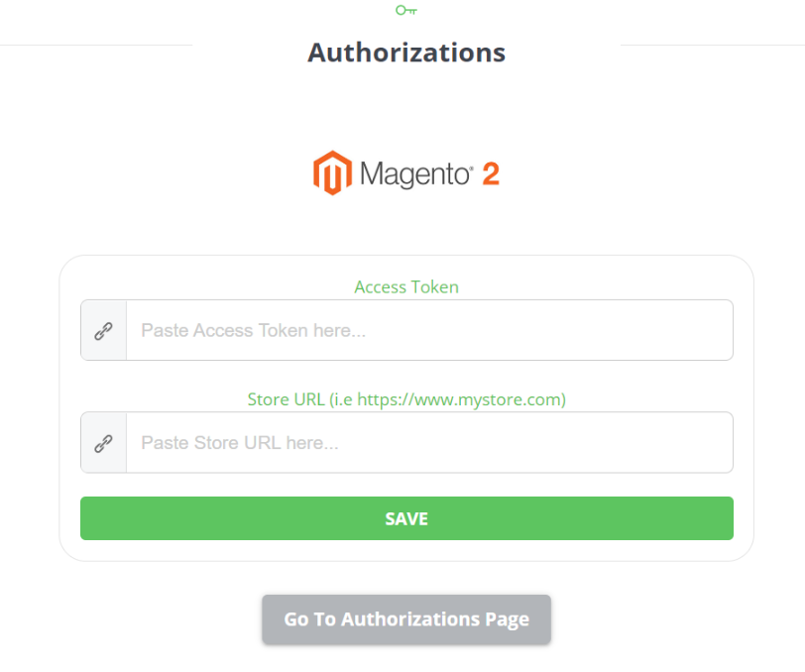
Task: Click the Access Token label
Action: 406,287
